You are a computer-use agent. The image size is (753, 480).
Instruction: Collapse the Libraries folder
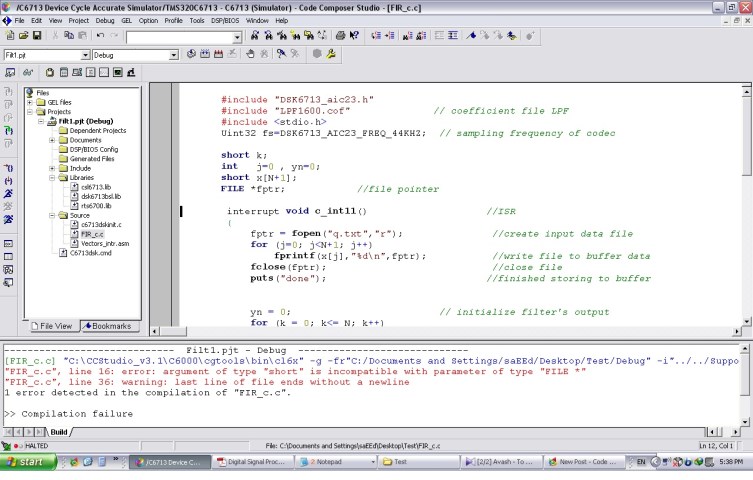[x=52, y=178]
